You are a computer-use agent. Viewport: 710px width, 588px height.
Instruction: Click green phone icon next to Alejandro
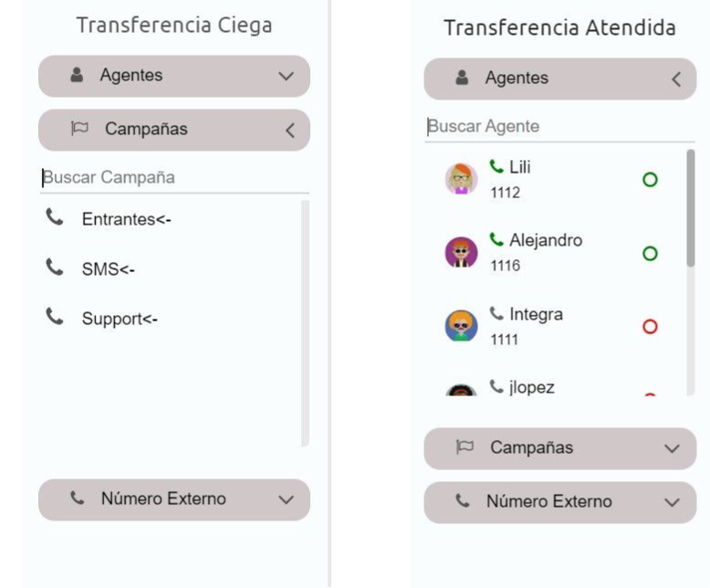point(496,240)
